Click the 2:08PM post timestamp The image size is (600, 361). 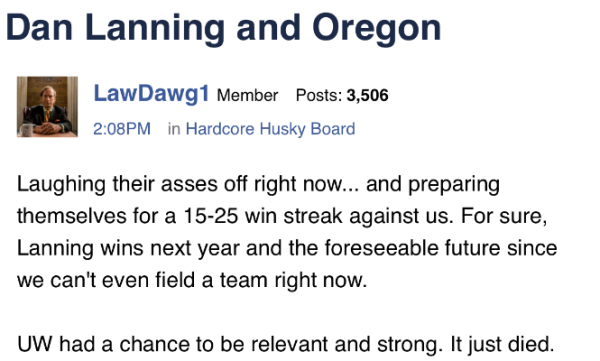pos(122,129)
